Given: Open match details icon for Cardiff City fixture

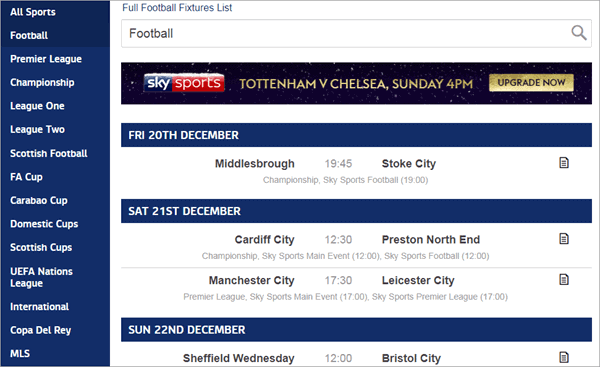Looking at the screenshot, I should [564, 239].
